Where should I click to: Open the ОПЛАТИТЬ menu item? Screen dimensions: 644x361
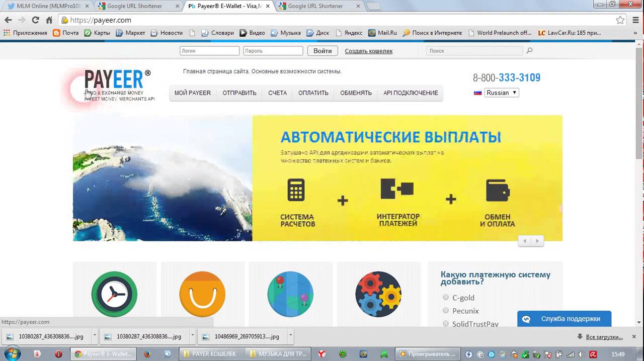coord(313,93)
